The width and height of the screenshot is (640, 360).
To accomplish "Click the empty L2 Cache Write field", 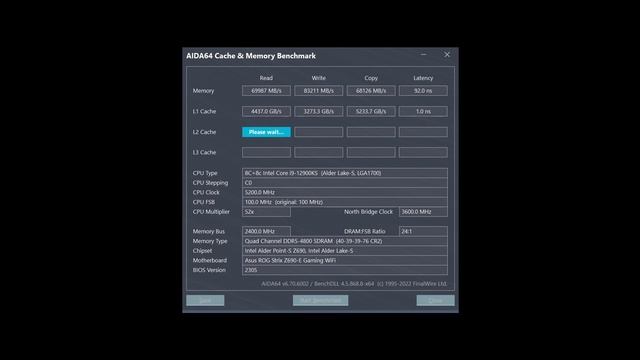I will (x=319, y=132).
